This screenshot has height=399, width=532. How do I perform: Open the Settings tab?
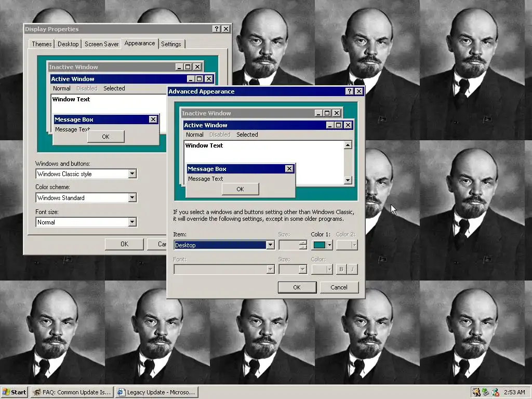pyautogui.click(x=171, y=44)
